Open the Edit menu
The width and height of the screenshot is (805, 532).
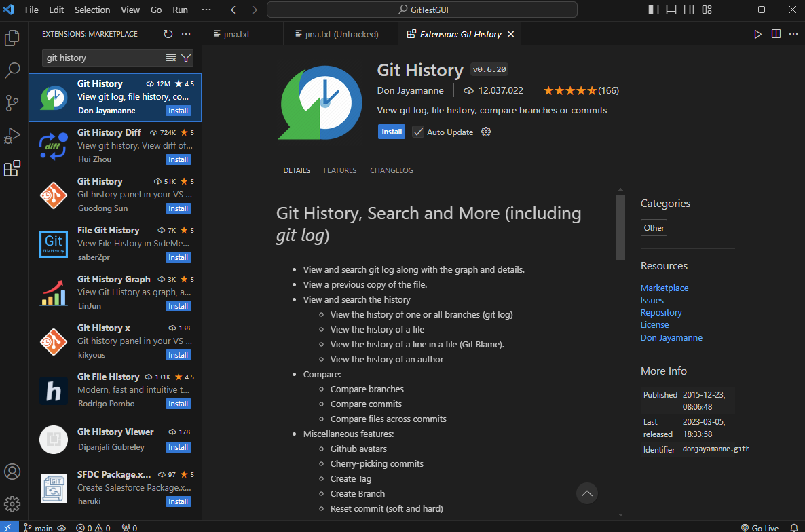(x=56, y=9)
